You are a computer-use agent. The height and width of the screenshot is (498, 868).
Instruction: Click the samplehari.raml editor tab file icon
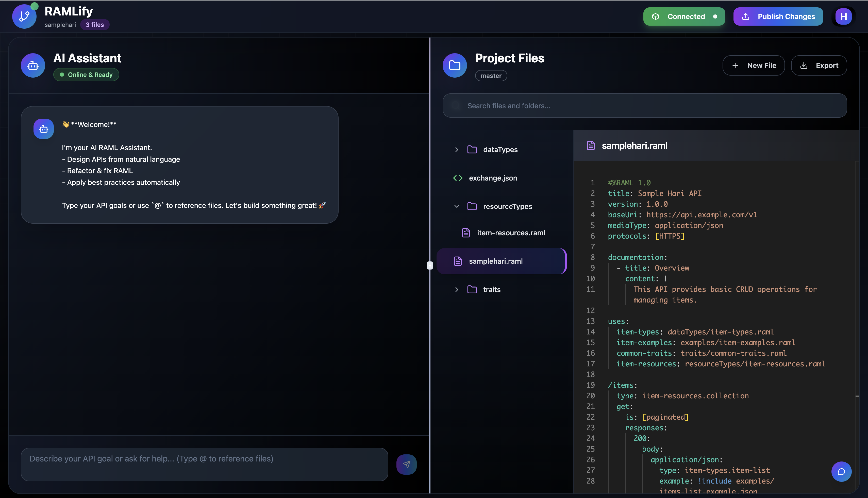pyautogui.click(x=591, y=146)
